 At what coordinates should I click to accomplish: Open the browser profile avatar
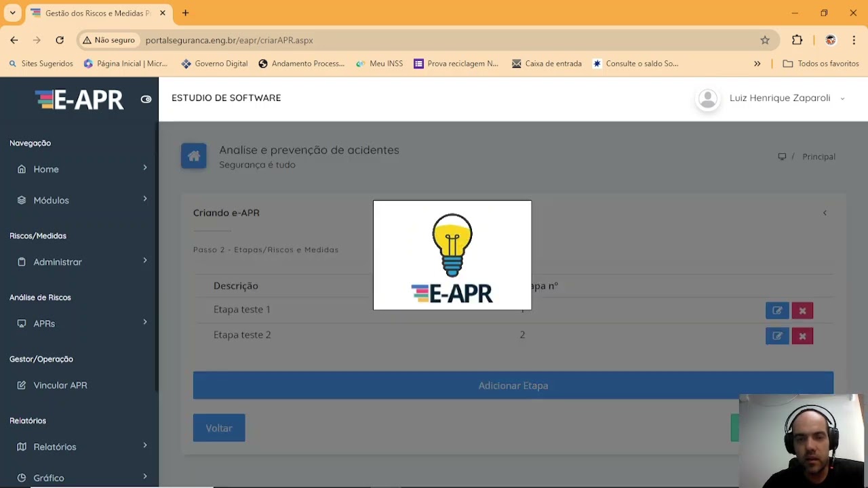(x=831, y=40)
